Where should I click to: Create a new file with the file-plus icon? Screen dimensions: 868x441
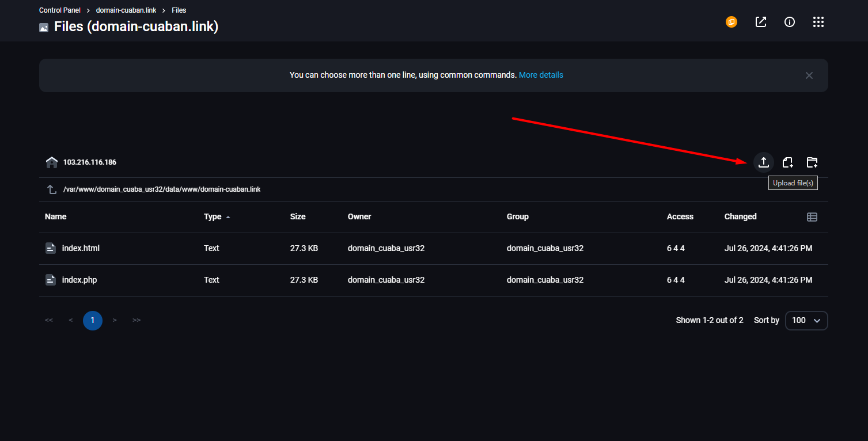787,162
